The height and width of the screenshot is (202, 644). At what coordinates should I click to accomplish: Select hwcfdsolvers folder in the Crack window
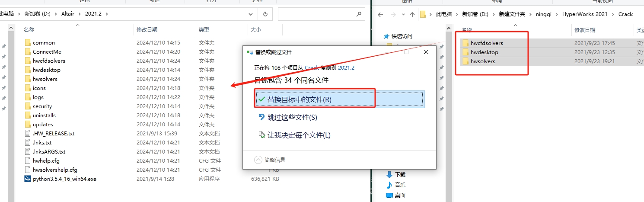(487, 43)
